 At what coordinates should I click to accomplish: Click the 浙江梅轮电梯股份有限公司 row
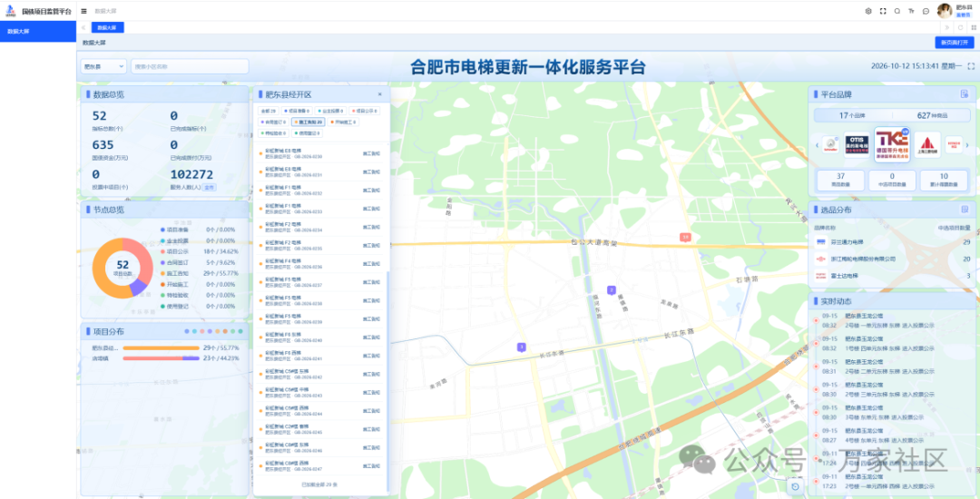893,259
